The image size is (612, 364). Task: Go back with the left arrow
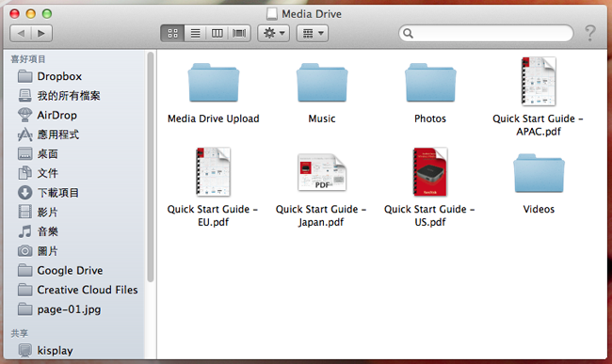pos(21,33)
